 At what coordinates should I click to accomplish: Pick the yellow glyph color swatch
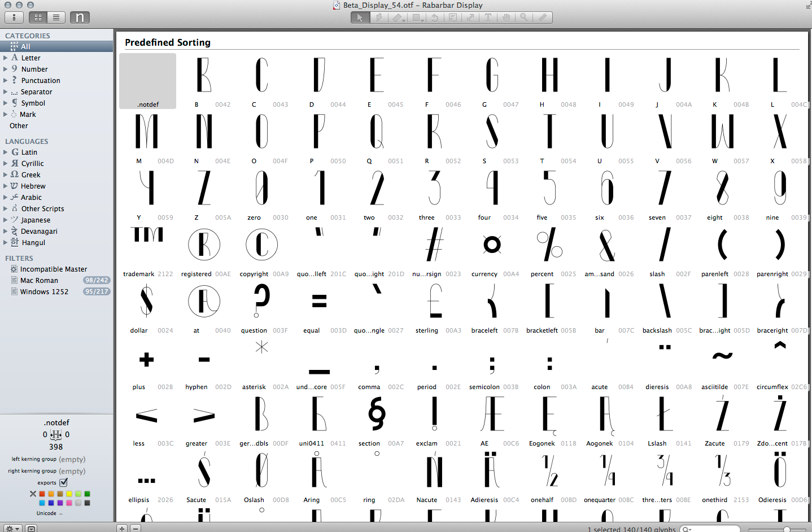pos(69,494)
